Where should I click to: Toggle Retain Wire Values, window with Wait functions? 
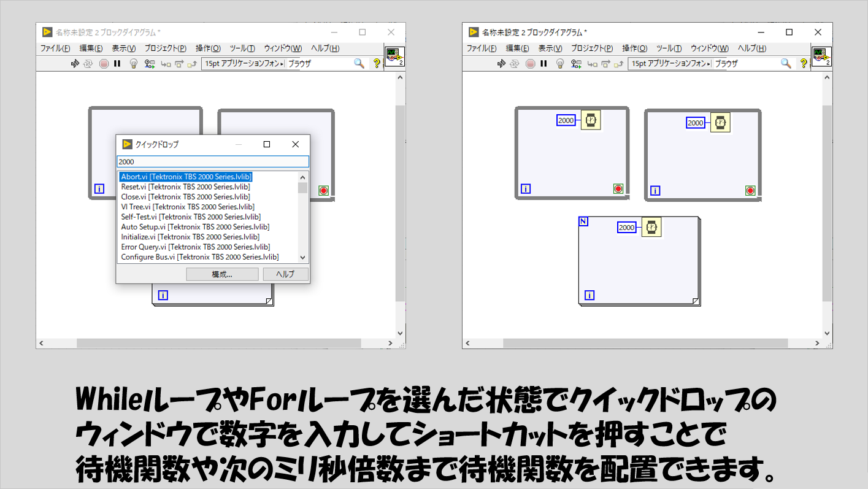[x=577, y=63]
